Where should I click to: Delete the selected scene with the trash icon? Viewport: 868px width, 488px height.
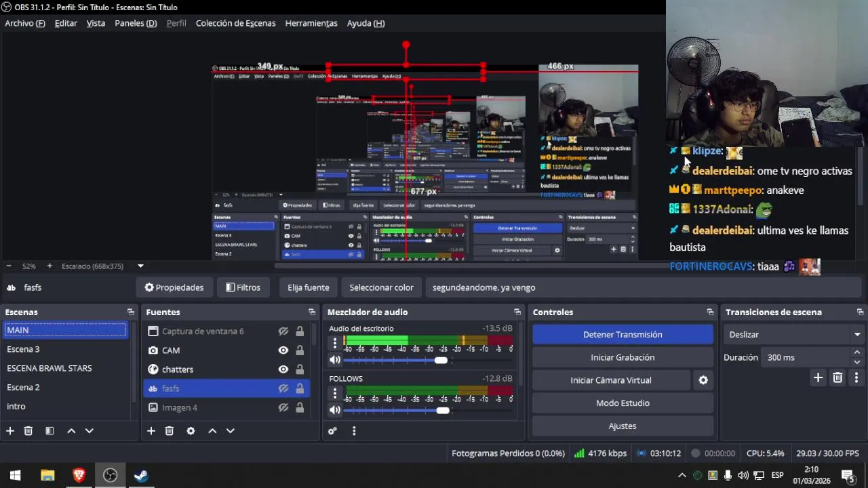coord(28,431)
